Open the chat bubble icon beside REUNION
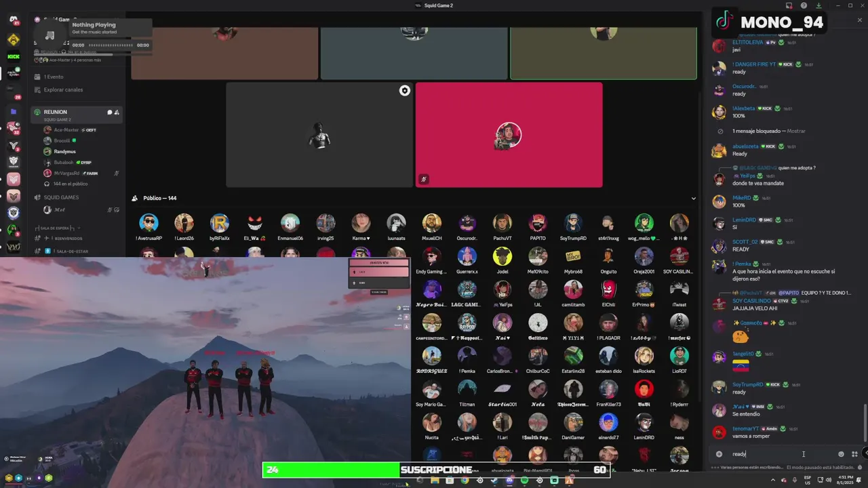This screenshot has width=868, height=488. click(109, 112)
